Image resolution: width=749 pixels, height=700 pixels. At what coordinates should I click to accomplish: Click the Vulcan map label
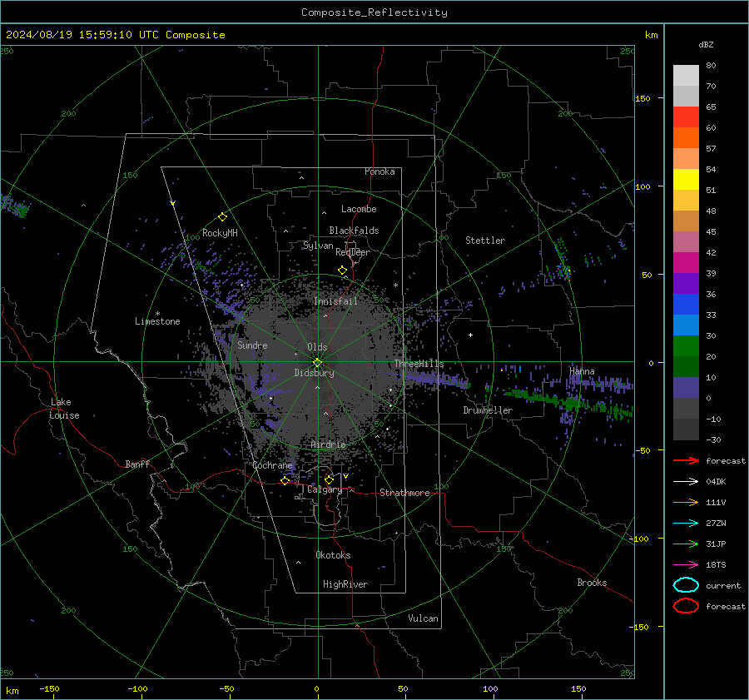[424, 618]
